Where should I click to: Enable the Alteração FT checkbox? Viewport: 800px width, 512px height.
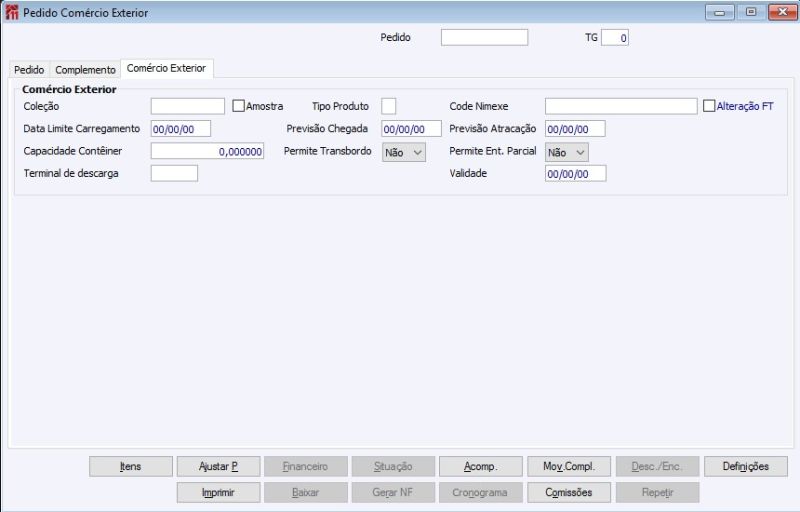pos(709,106)
